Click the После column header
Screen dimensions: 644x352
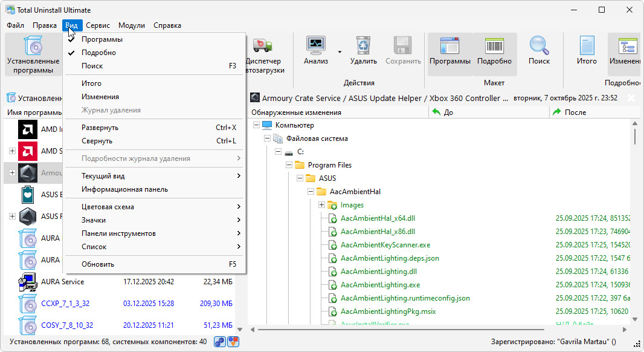pos(575,112)
